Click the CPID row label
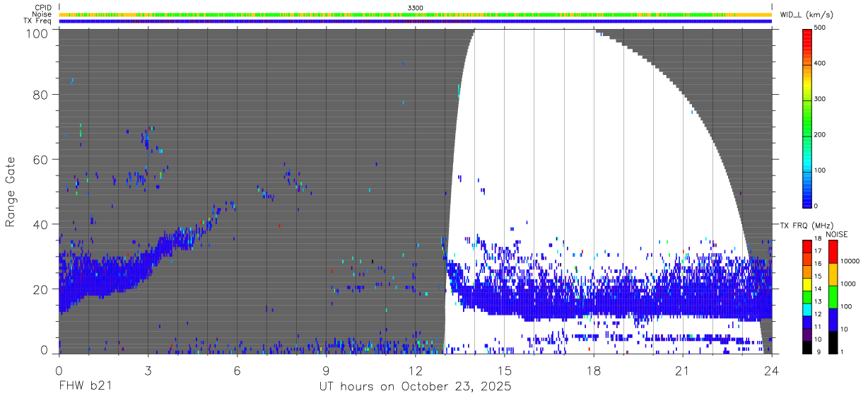The height and width of the screenshot is (401, 868). coord(42,7)
